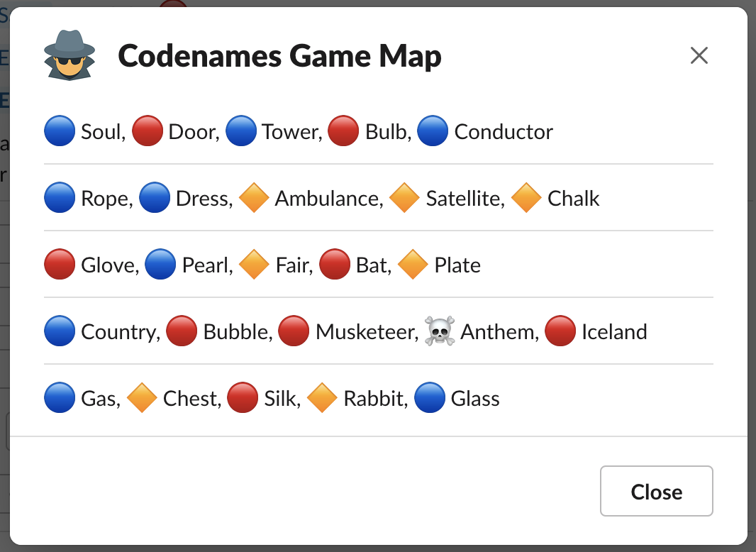Select the blue circle next to Gas
The width and height of the screenshot is (756, 552).
[x=60, y=398]
